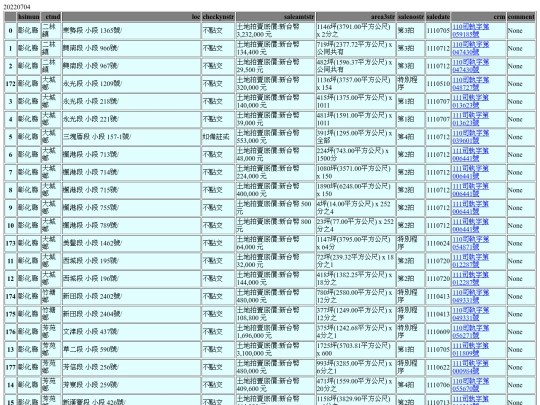Open crm link in row 2

click(470, 66)
